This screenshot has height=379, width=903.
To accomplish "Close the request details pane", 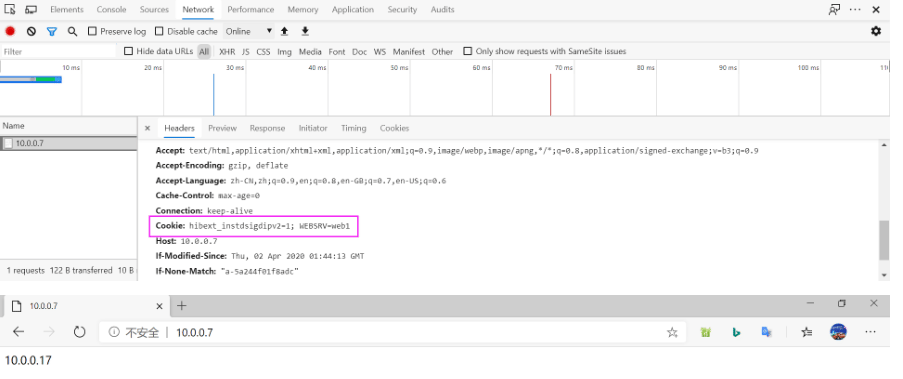I will (x=147, y=128).
